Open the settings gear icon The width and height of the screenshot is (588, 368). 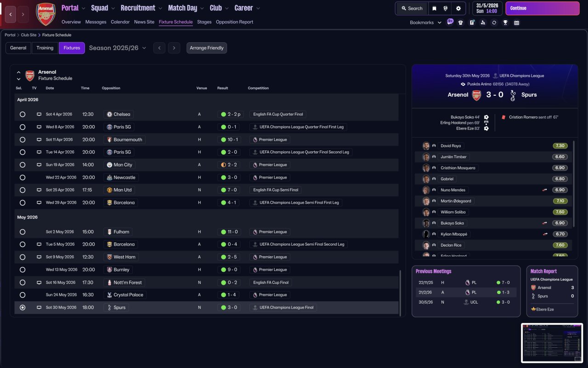point(458,8)
